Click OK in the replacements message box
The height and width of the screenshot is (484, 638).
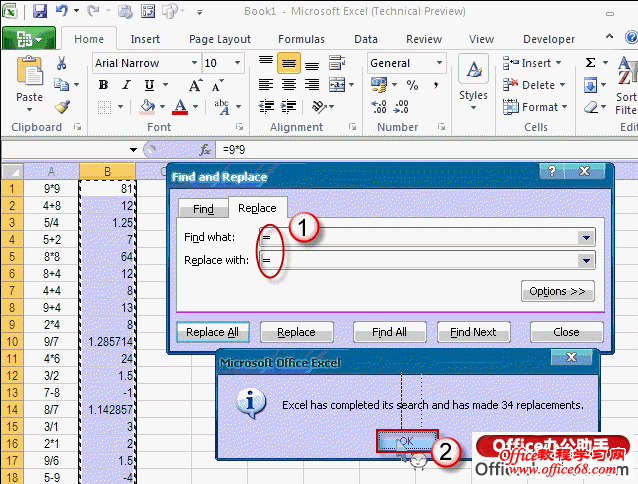coord(405,441)
